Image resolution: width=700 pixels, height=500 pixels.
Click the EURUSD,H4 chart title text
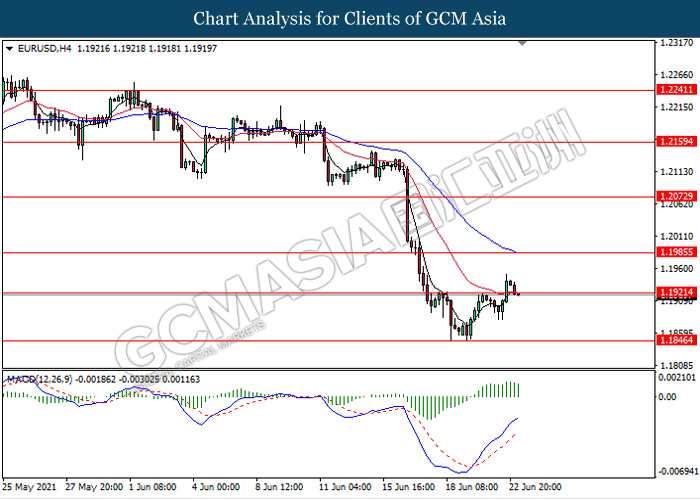44,49
